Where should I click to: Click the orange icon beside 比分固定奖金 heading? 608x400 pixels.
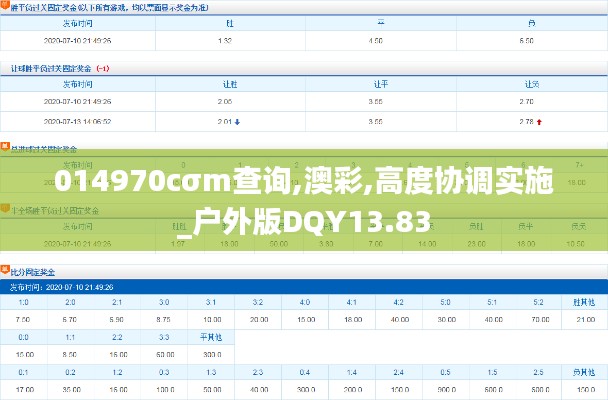pyautogui.click(x=5, y=270)
